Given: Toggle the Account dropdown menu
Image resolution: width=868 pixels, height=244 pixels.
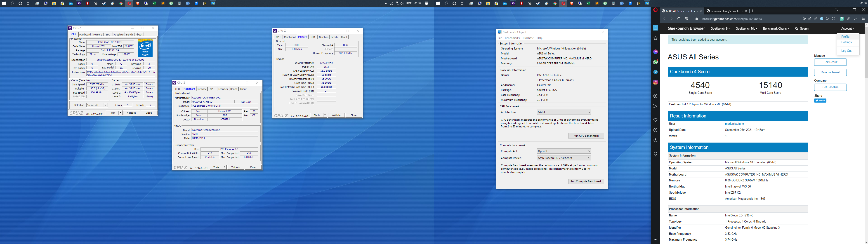Looking at the screenshot, I should pyautogui.click(x=847, y=29).
